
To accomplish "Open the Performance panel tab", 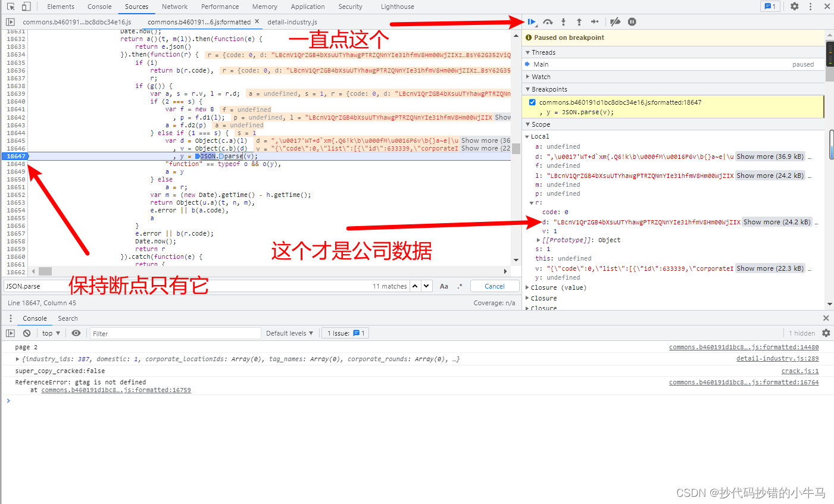I will click(x=220, y=7).
